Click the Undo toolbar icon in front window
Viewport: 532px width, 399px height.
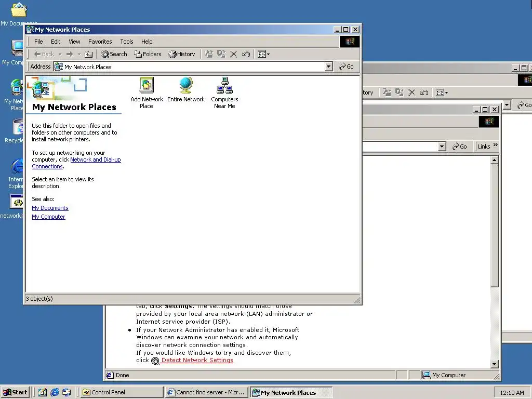[x=246, y=54]
